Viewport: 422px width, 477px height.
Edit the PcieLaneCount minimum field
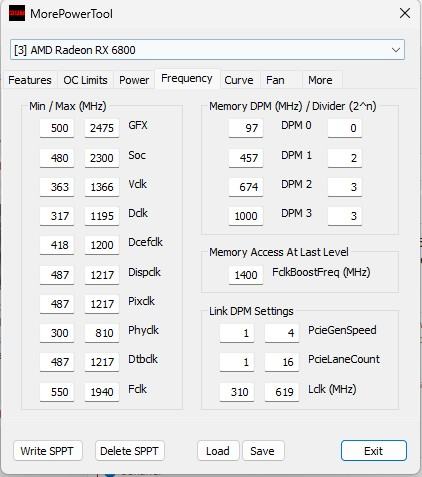(x=237, y=362)
